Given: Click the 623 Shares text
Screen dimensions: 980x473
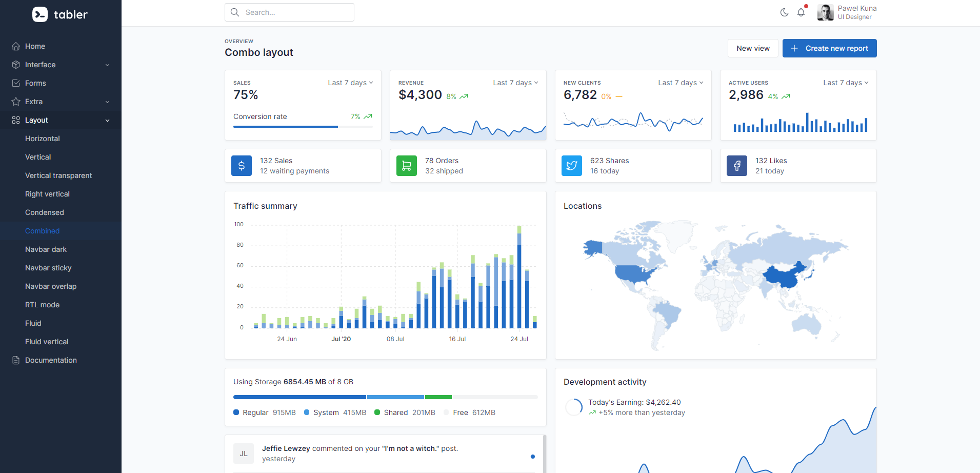Looking at the screenshot, I should point(609,161).
